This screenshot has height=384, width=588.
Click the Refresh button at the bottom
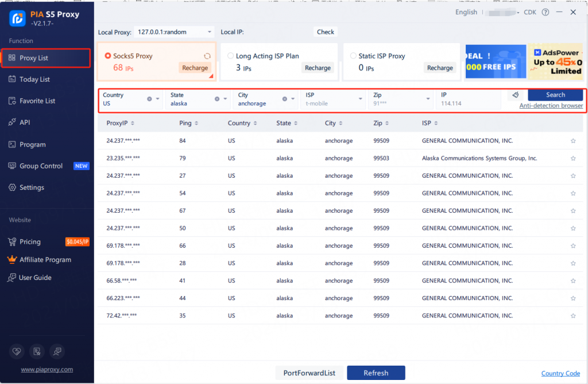pyautogui.click(x=376, y=373)
